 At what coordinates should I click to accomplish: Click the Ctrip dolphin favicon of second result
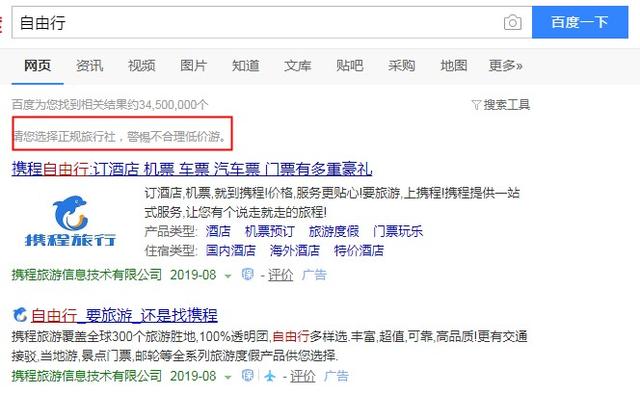(x=20, y=315)
